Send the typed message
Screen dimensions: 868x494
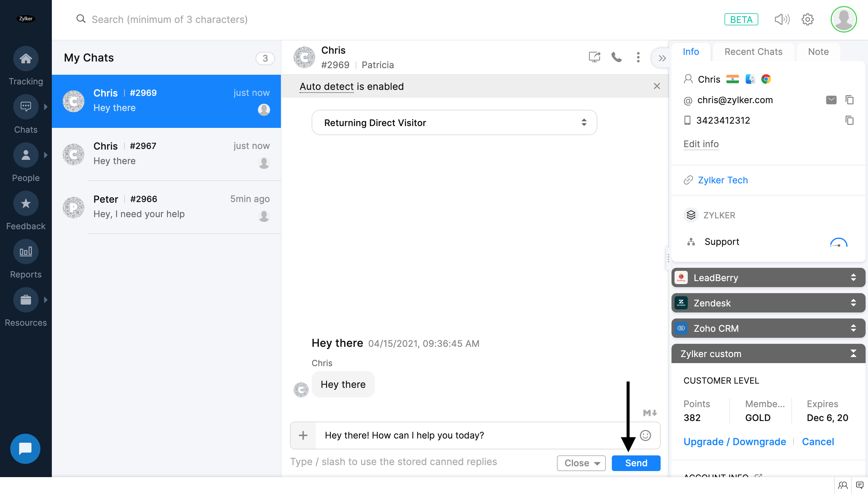tap(636, 463)
